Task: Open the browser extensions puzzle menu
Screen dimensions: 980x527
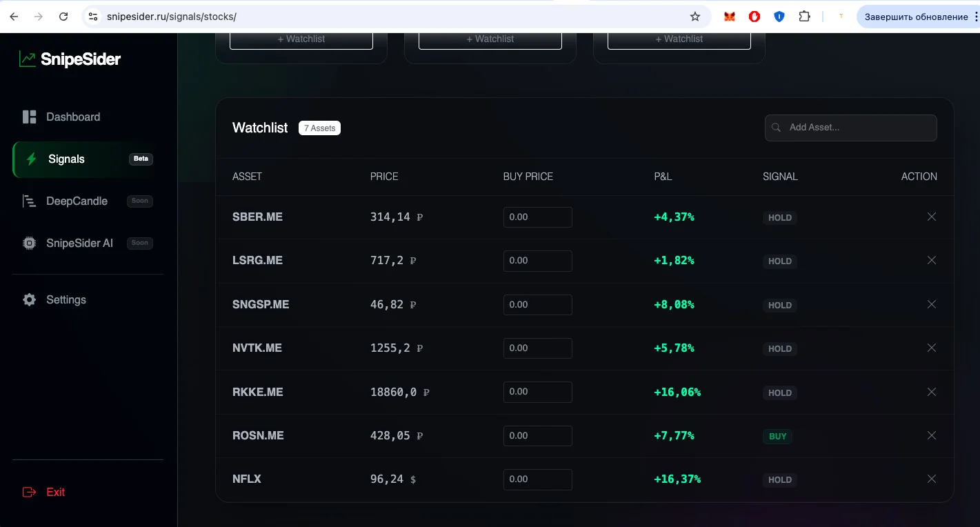Action: [x=804, y=17]
